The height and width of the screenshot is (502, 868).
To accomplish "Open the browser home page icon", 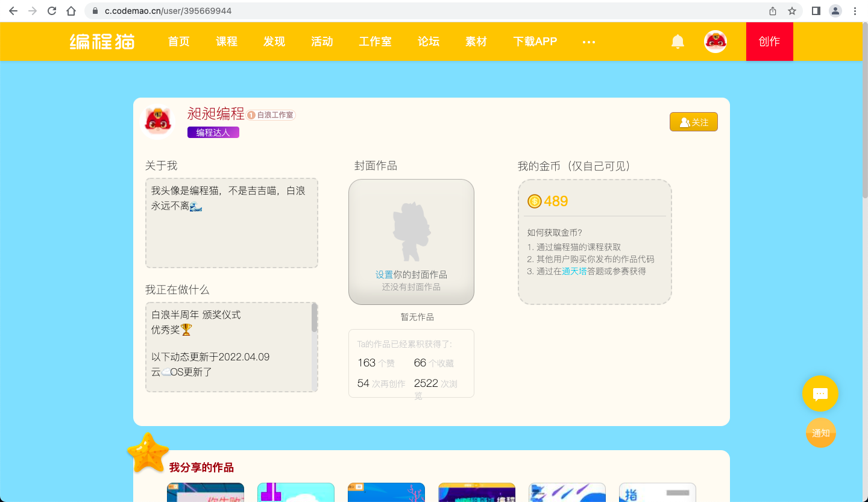I will [x=71, y=11].
